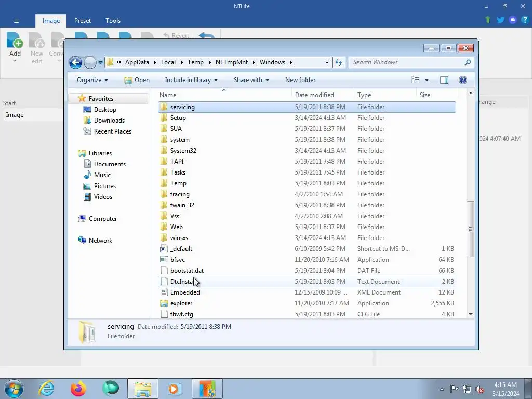Go back with Explorer back arrow
This screenshot has height=399, width=532.
click(x=75, y=62)
